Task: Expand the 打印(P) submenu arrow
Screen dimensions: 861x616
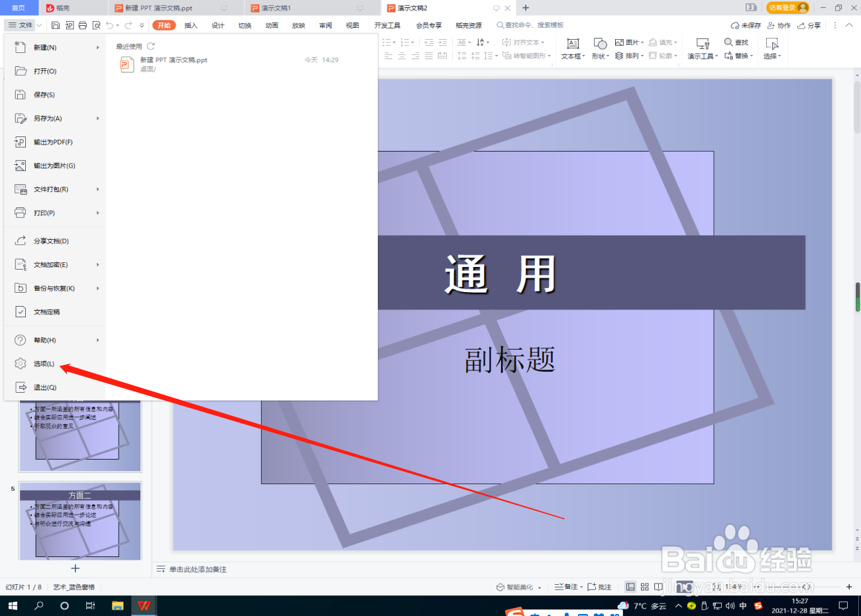Action: pos(97,213)
